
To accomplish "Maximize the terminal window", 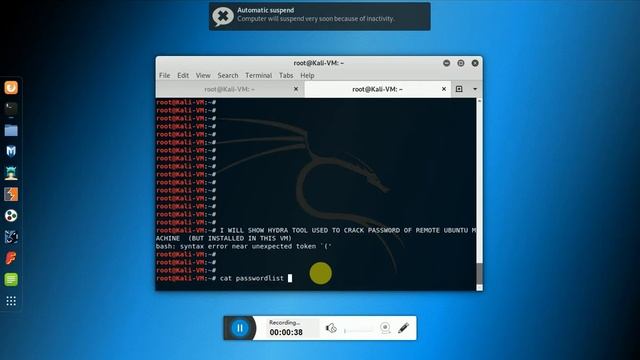I will click(x=461, y=63).
